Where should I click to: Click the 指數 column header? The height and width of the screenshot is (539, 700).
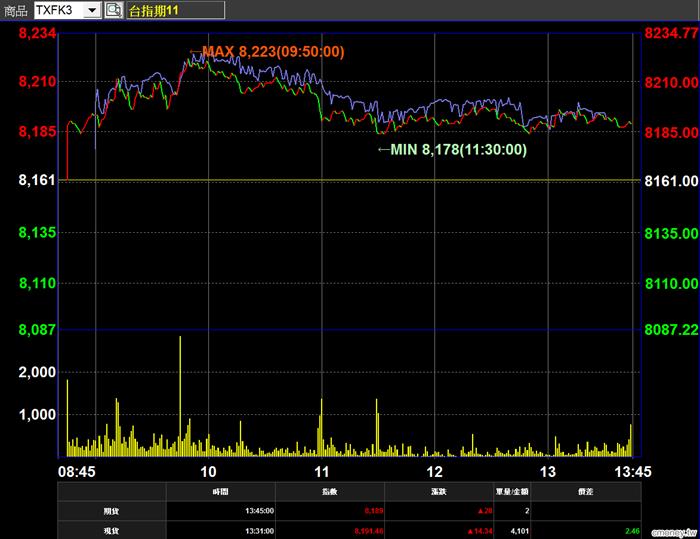pos(329,492)
